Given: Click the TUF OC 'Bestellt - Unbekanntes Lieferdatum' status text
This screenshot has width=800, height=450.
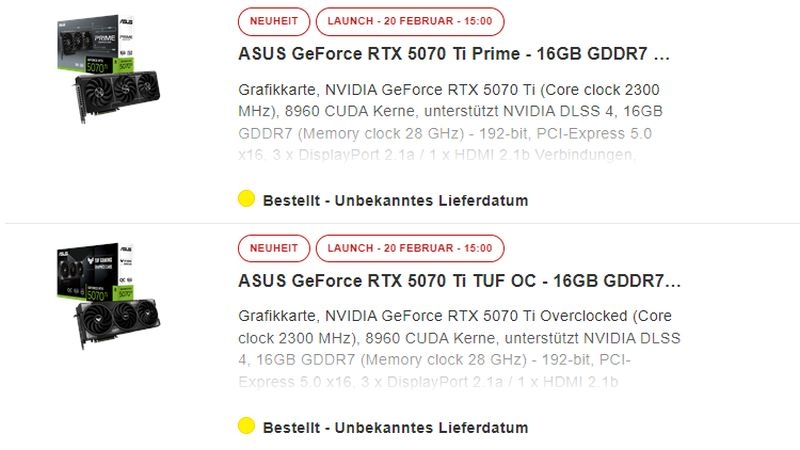Looking at the screenshot, I should (395, 427).
